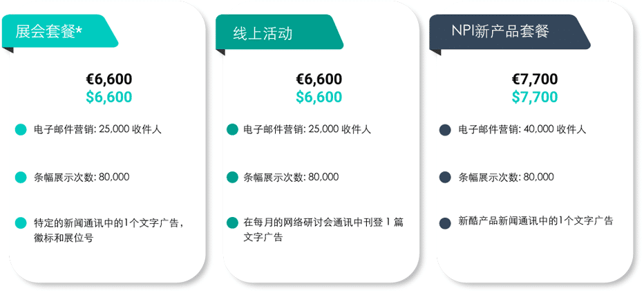
Task: Click the green bullet beside 线上活动 email marketing
Action: (x=232, y=130)
